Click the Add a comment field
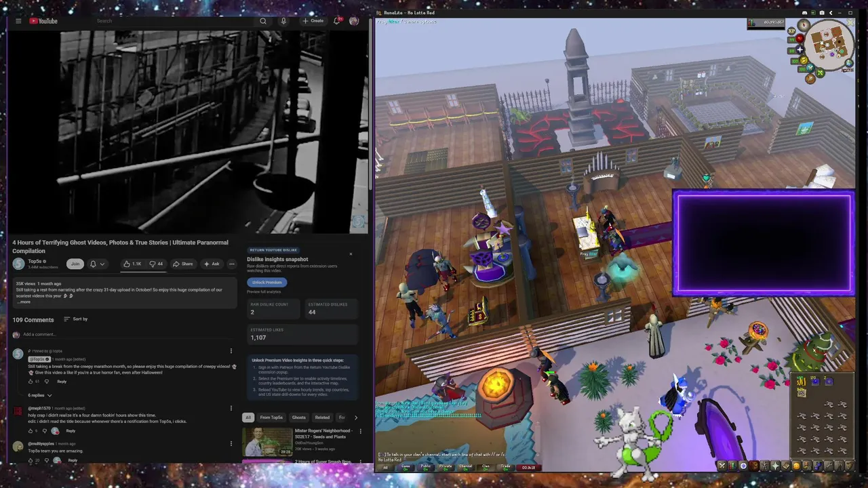This screenshot has height=488, width=868. 129,334
